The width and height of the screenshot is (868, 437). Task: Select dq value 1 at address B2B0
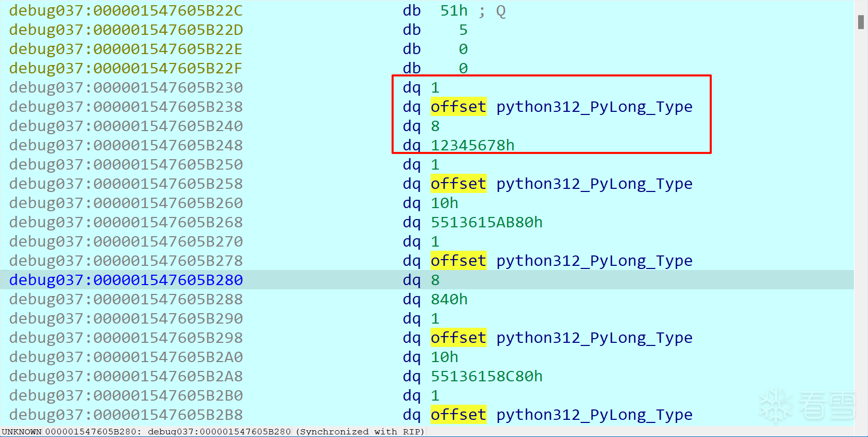click(x=435, y=396)
